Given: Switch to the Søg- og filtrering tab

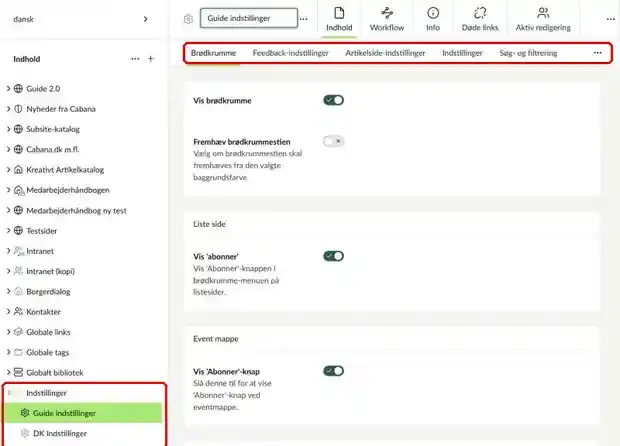Looking at the screenshot, I should point(528,53).
